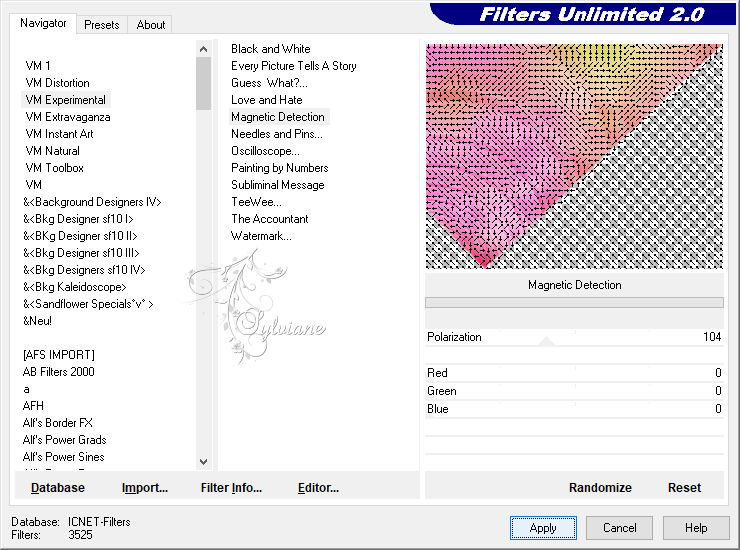Click the category list scrollbar thumb
The width and height of the screenshot is (740, 550).
(x=203, y=83)
